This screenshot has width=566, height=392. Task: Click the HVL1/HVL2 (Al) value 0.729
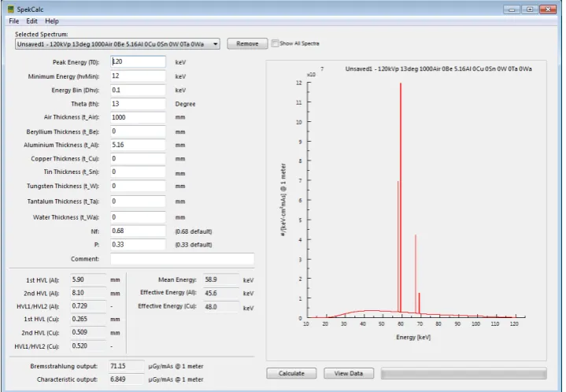(x=88, y=306)
